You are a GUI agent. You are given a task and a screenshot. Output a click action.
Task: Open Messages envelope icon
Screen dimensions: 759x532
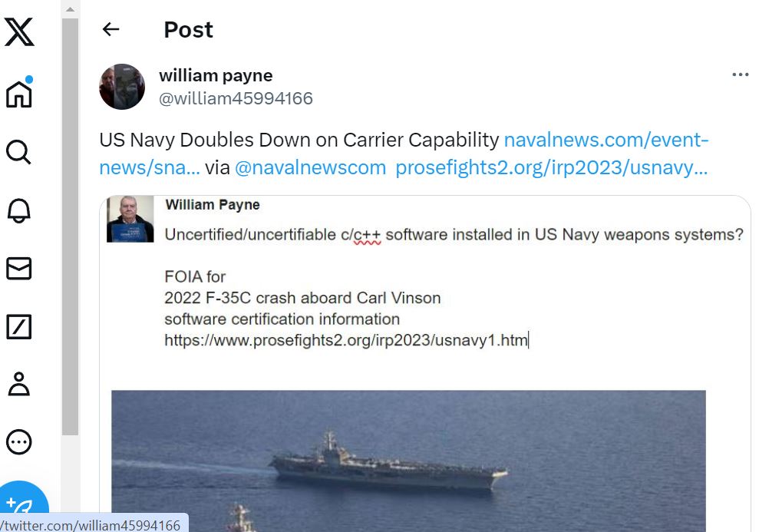click(x=19, y=268)
